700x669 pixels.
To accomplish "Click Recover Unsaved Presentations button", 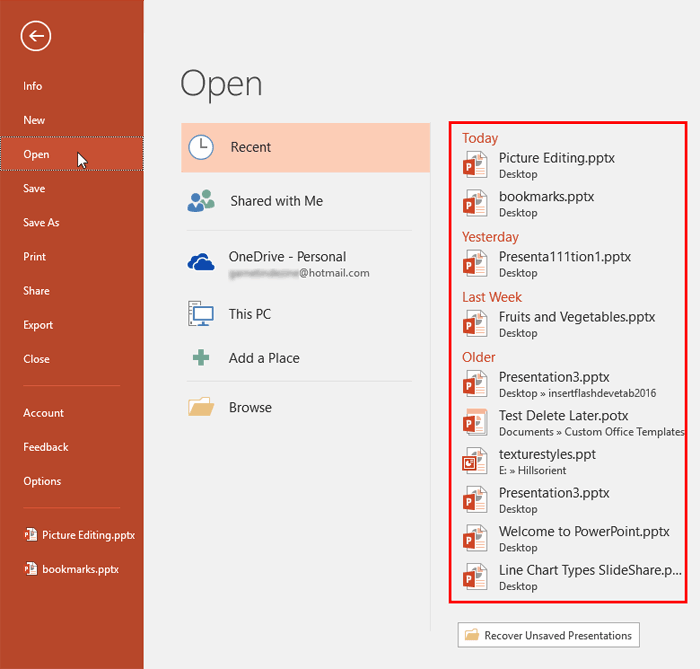I will [x=549, y=635].
